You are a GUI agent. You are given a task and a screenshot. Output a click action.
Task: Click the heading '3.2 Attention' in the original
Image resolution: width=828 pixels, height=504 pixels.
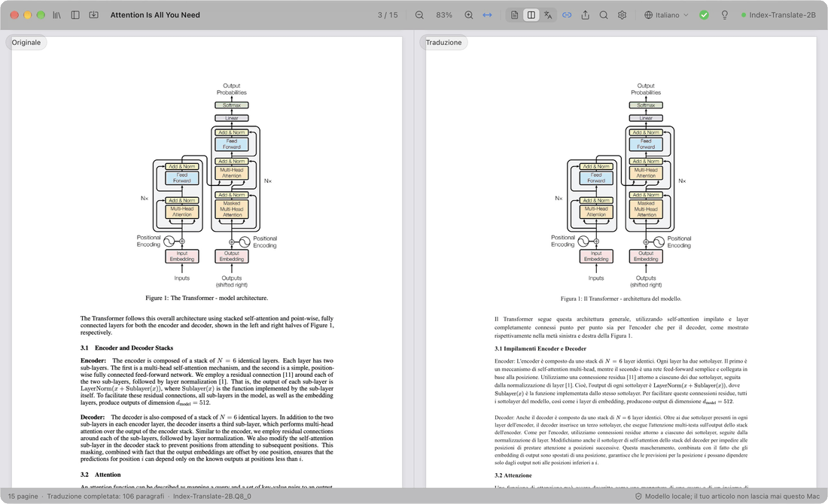pos(100,475)
